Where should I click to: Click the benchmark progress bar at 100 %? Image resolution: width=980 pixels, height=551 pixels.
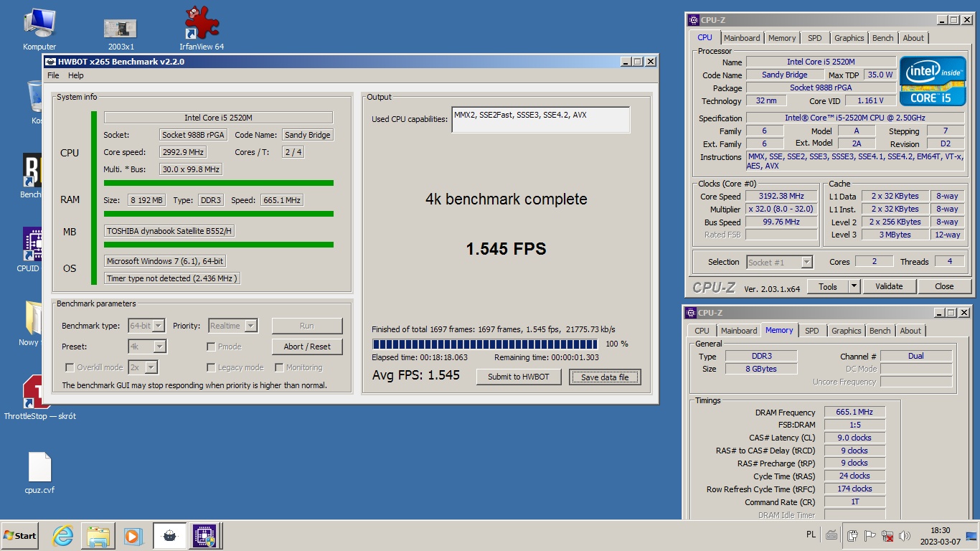(x=485, y=344)
